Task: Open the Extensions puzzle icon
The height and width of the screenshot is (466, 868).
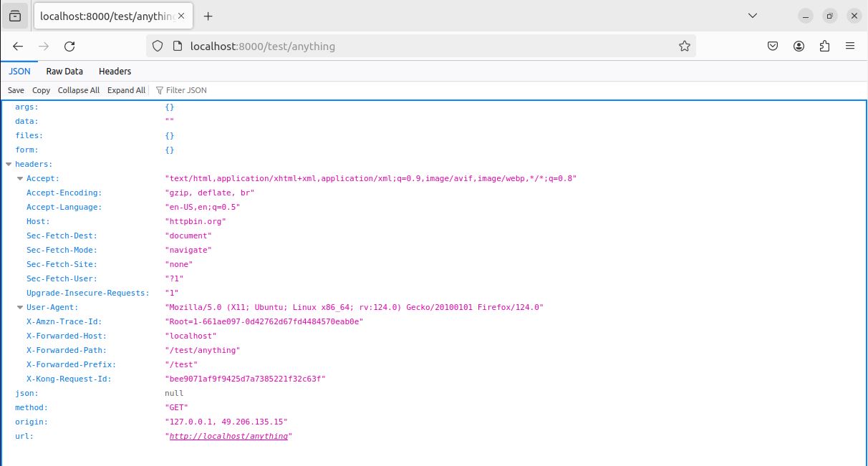Action: point(824,46)
